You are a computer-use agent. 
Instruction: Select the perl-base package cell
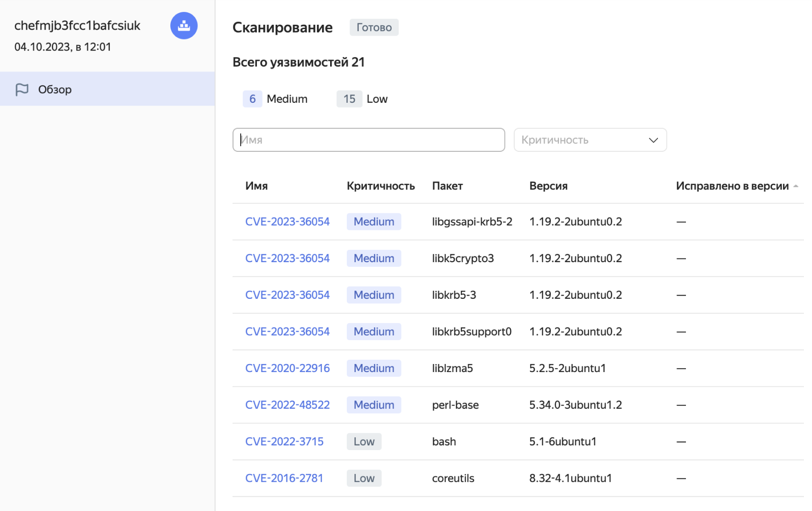455,405
